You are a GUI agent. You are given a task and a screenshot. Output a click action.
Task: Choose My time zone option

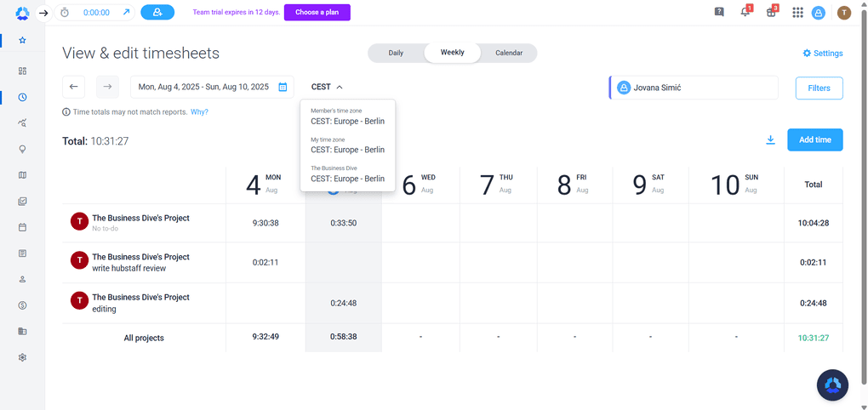pyautogui.click(x=348, y=145)
